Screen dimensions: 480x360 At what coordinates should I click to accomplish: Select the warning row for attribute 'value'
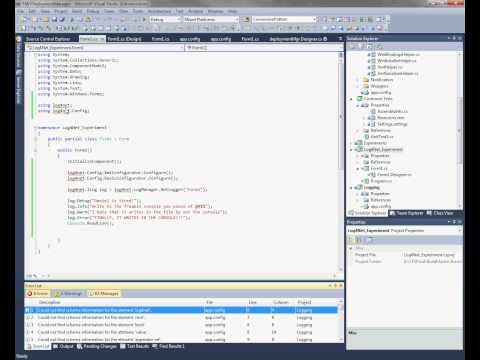click(x=181, y=332)
